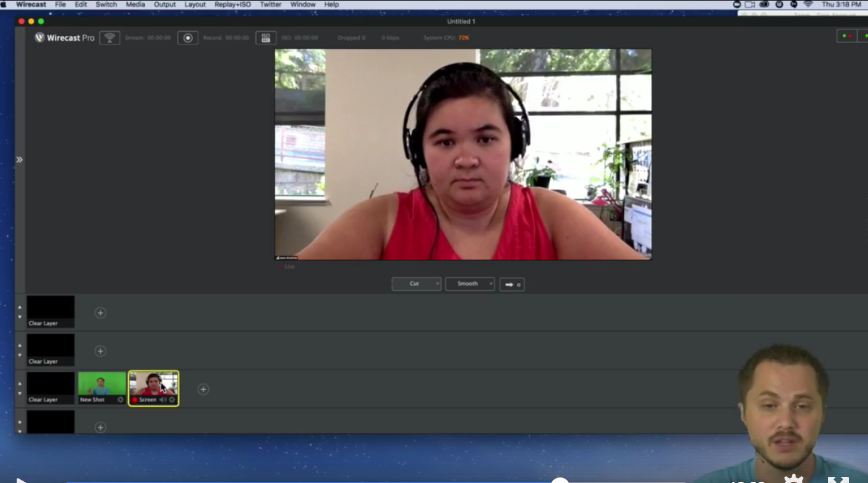Viewport: 868px width, 483px height.
Task: Open the Replay+ISO menu
Action: tap(233, 4)
